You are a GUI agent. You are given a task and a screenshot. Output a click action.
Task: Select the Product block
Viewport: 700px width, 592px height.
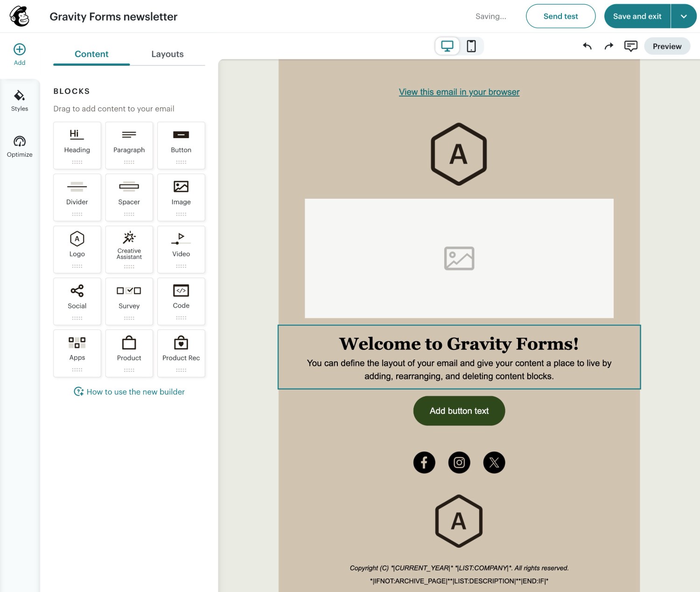pyautogui.click(x=129, y=353)
